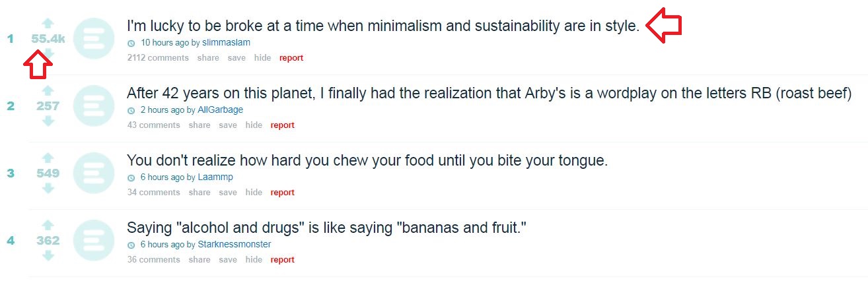Upvote the Arby's roast beef post

tap(48, 91)
